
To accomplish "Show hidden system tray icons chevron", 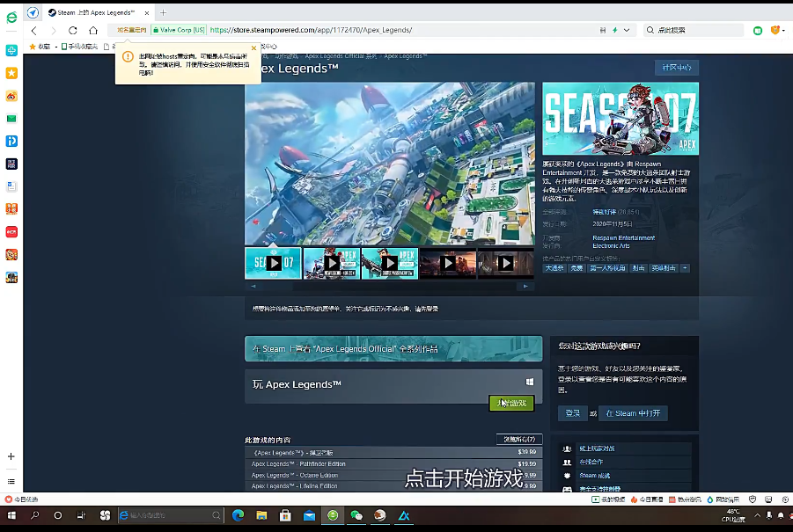I will pyautogui.click(x=757, y=515).
